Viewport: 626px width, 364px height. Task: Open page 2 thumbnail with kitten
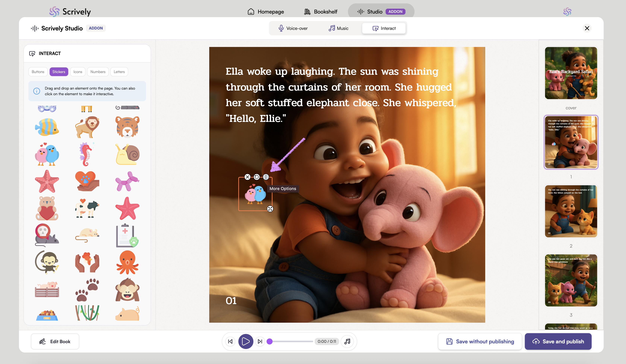571,211
